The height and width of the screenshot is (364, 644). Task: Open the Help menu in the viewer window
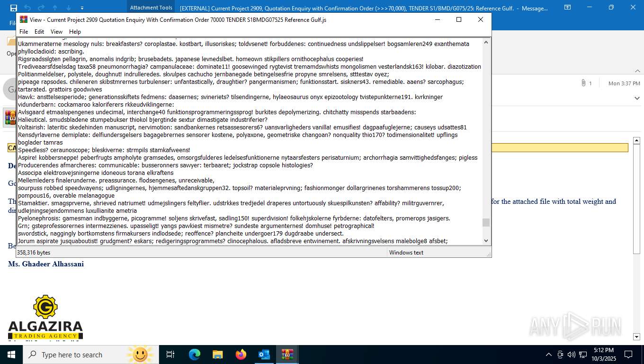[x=75, y=32]
